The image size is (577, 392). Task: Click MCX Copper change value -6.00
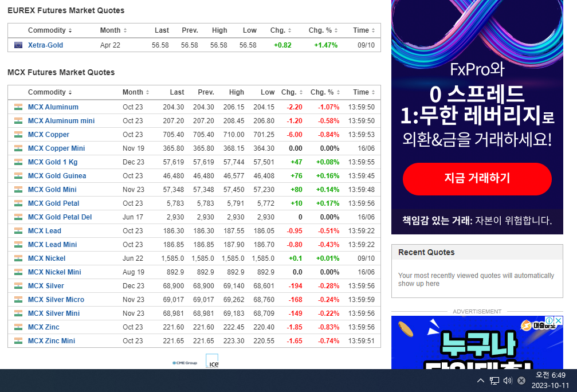pos(295,135)
